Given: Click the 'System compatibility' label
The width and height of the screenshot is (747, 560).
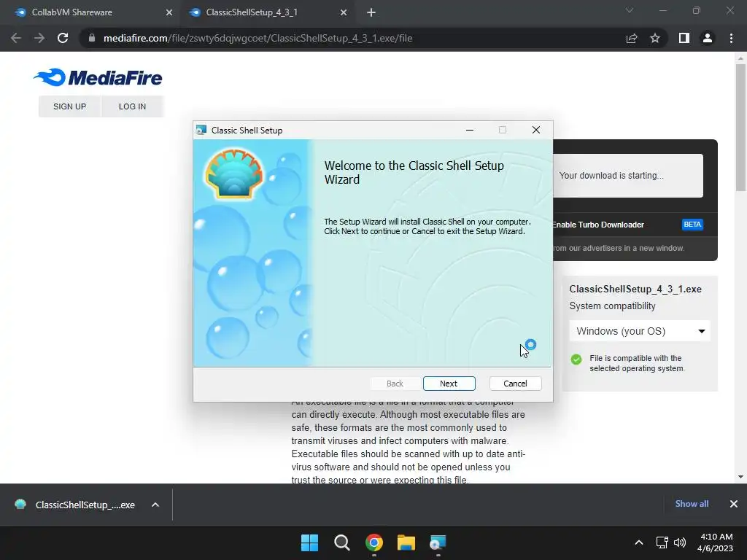Looking at the screenshot, I should pyautogui.click(x=612, y=306).
